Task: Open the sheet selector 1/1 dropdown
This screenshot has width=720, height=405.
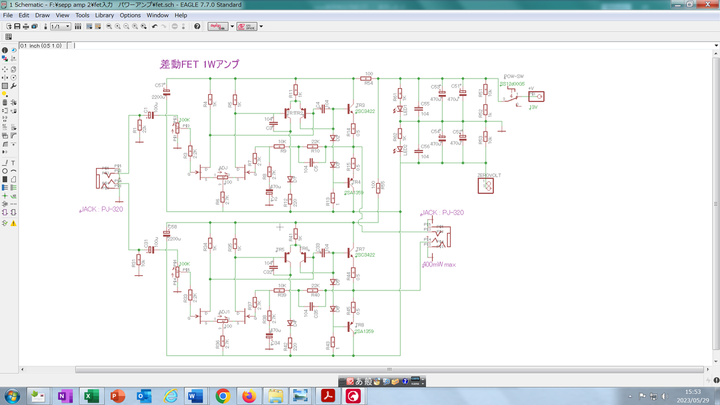Action: pos(58,26)
